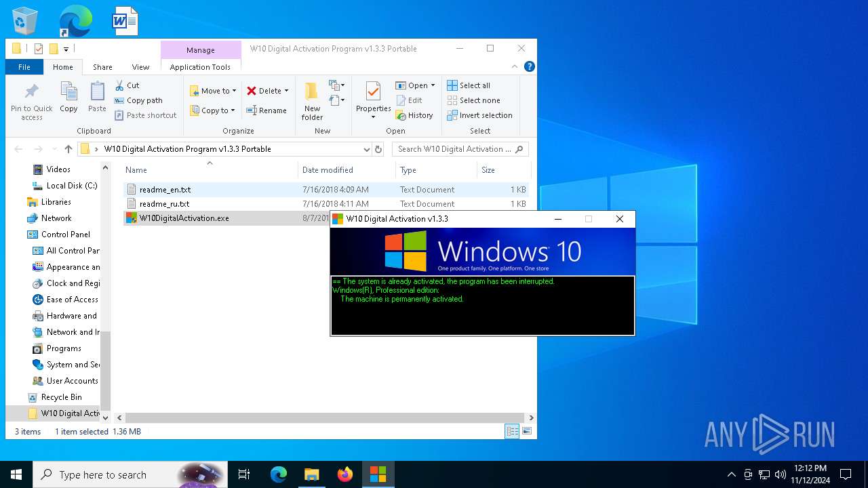
Task: Sort by the Name column header
Action: [210, 169]
